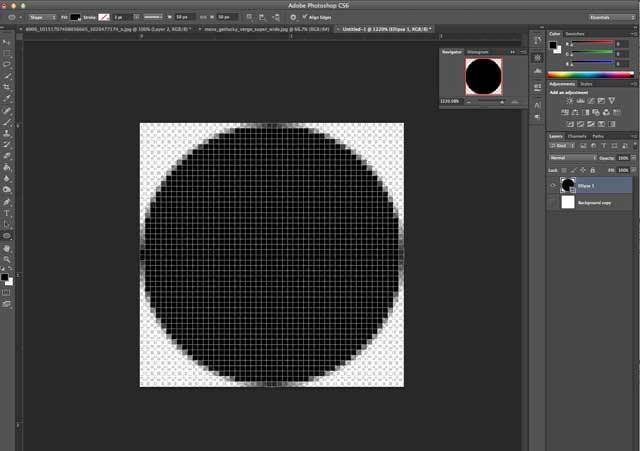The height and width of the screenshot is (451, 640).
Task: Open the Shape mode dropdown
Action: (42, 18)
